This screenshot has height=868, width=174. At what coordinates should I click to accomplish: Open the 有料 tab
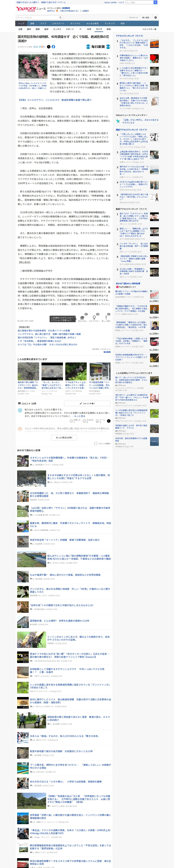tap(123, 24)
